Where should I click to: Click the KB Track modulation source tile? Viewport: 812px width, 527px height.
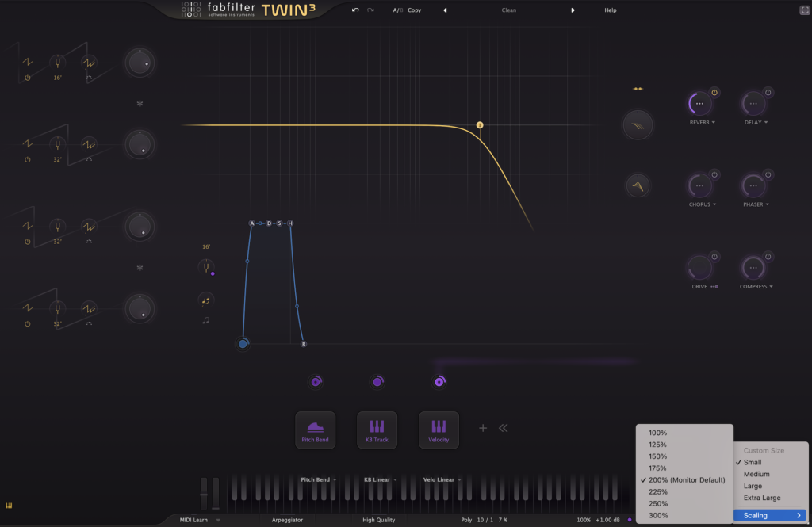pyautogui.click(x=377, y=430)
